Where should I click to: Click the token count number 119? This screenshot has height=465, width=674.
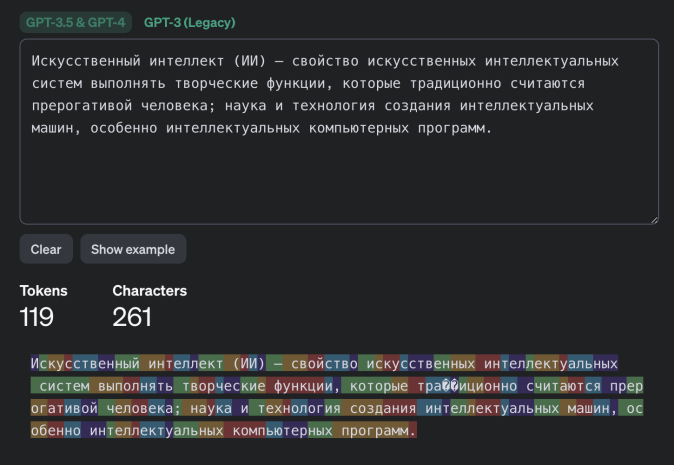pyautogui.click(x=37, y=318)
